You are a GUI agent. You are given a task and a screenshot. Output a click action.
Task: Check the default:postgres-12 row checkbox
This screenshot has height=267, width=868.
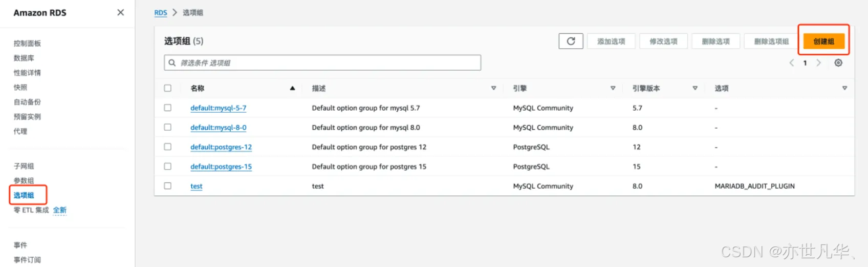point(167,147)
